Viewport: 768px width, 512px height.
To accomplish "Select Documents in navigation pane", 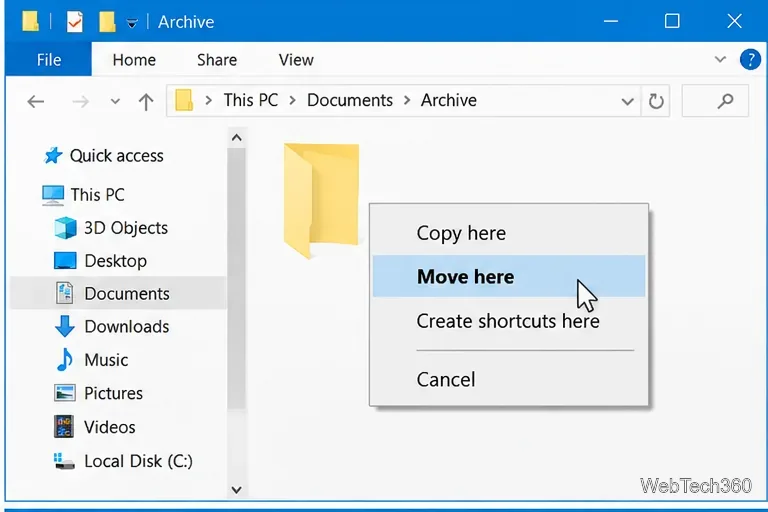I will tap(118, 293).
